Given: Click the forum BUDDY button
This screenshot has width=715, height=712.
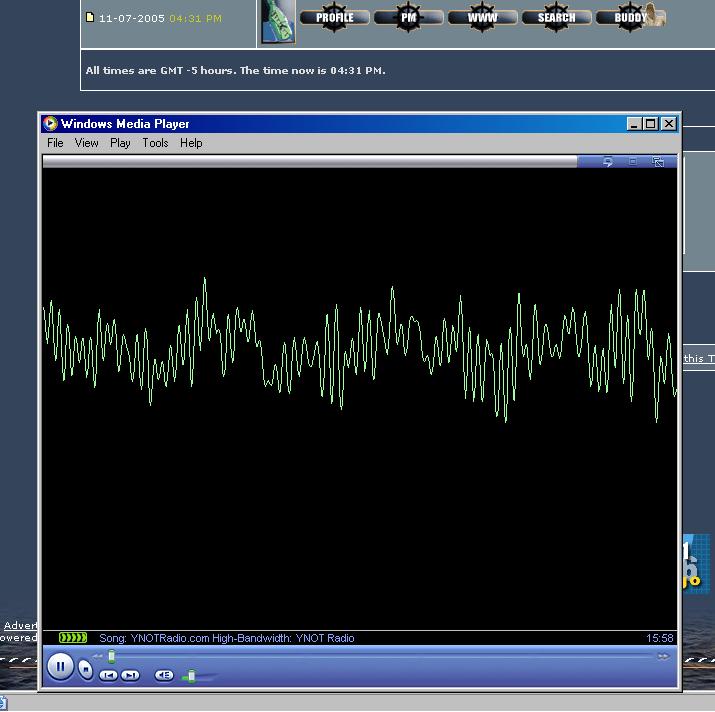Looking at the screenshot, I should (x=630, y=17).
